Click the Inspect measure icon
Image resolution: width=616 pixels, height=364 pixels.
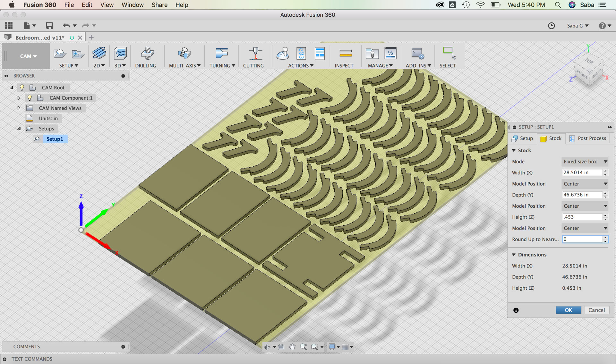(345, 53)
